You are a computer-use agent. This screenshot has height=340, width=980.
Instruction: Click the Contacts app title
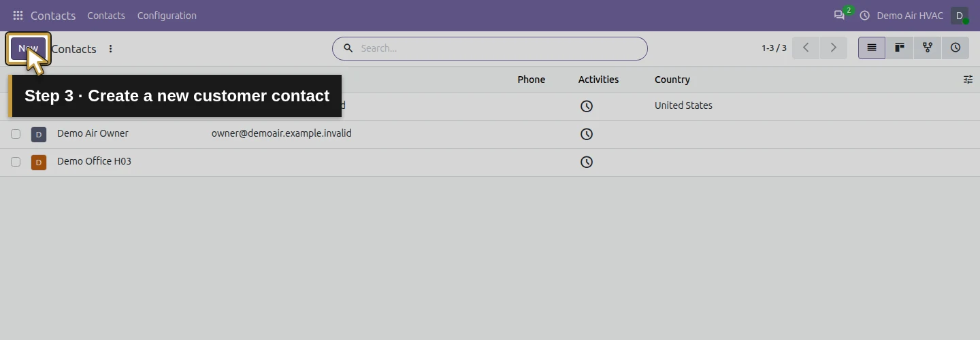[53, 15]
